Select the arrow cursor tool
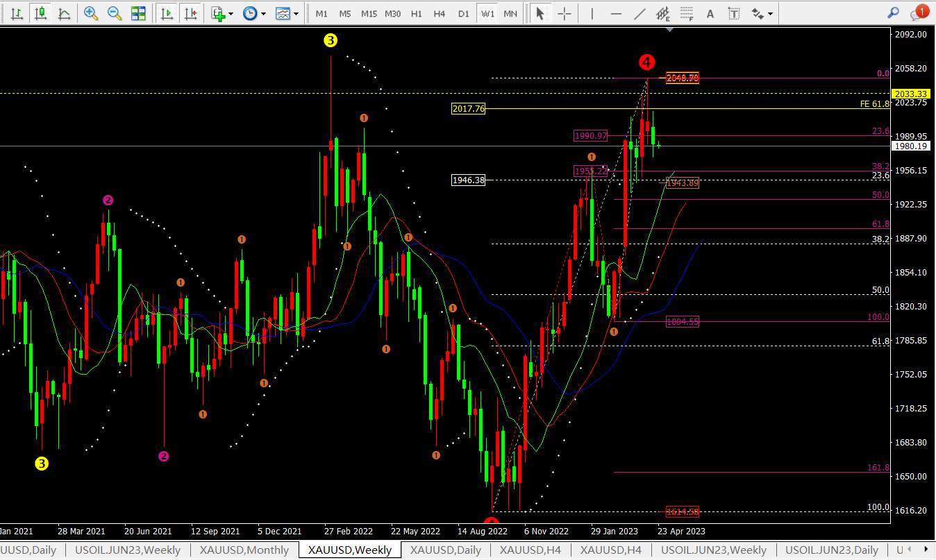 pyautogui.click(x=540, y=13)
